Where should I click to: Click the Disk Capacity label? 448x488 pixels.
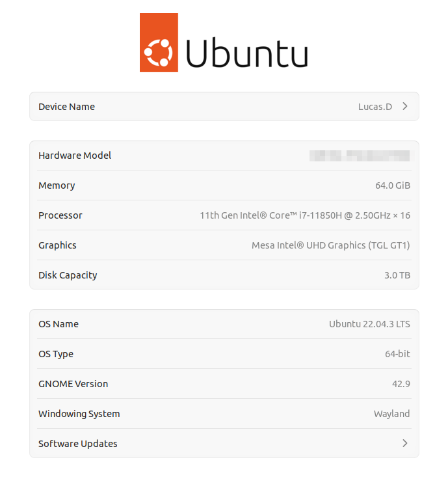(68, 275)
